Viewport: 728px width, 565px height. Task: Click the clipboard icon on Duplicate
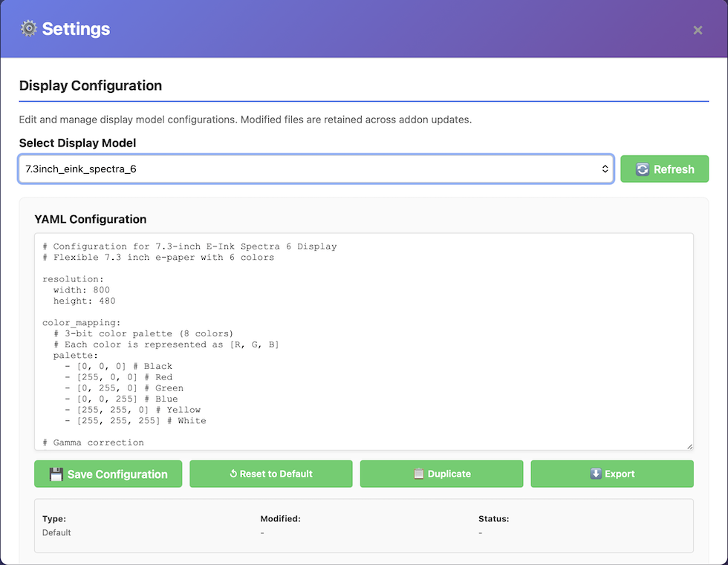(x=419, y=474)
